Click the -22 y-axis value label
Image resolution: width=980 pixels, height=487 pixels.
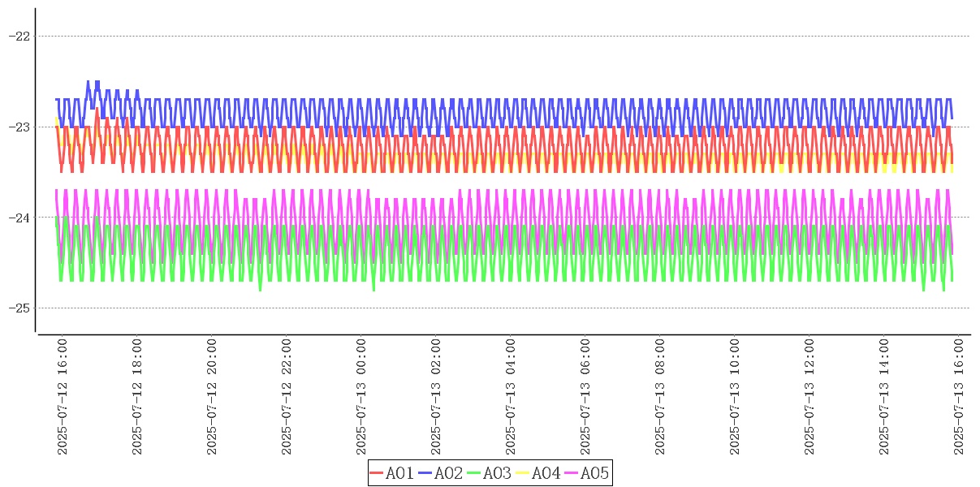(19, 37)
